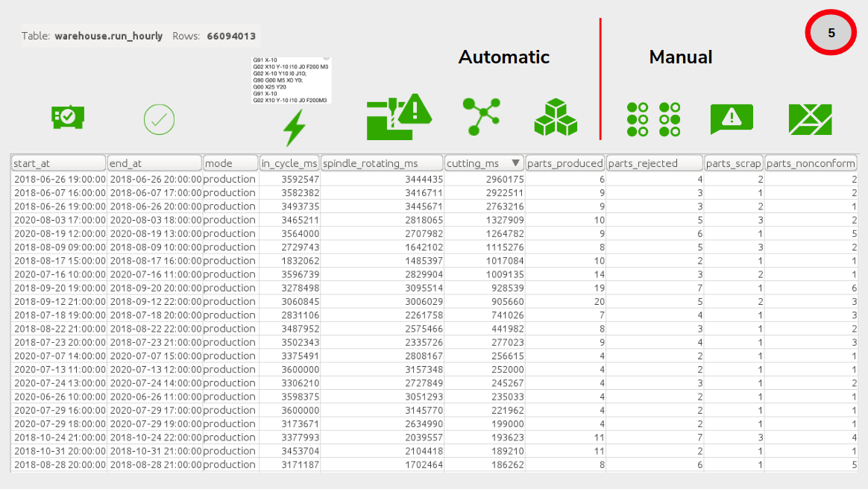
Task: Select in_cycle_ms cell 3596739
Action: pos(289,274)
